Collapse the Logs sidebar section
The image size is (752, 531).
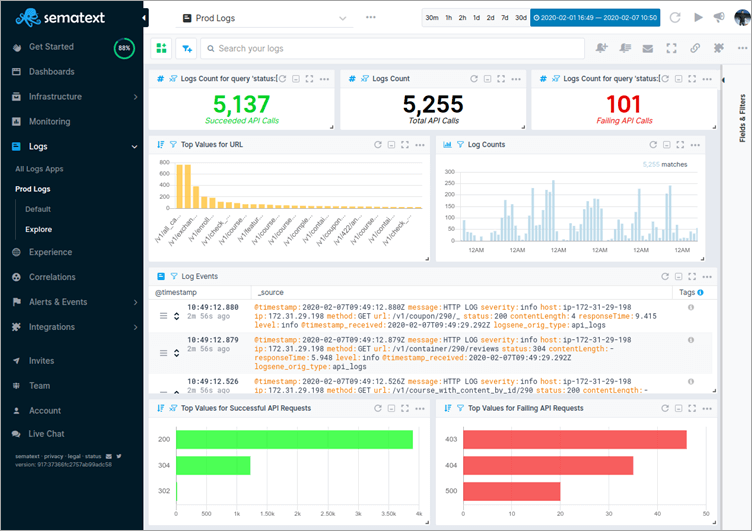point(136,147)
